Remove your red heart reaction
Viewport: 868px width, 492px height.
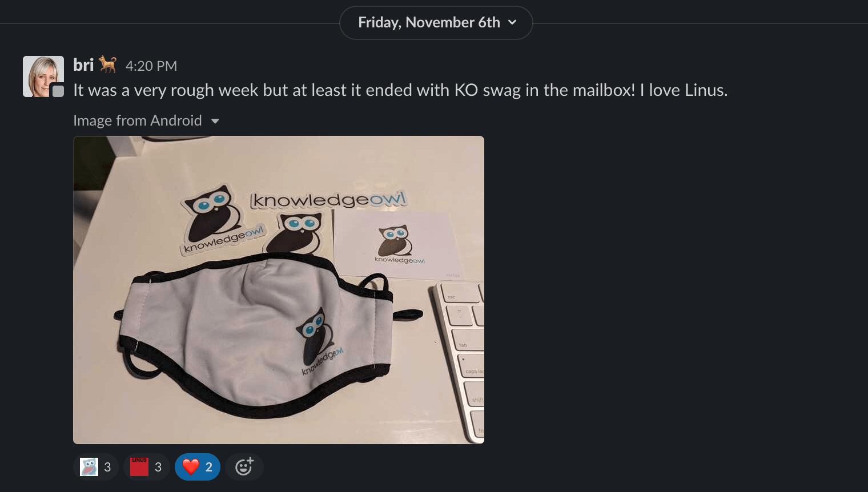coord(197,467)
